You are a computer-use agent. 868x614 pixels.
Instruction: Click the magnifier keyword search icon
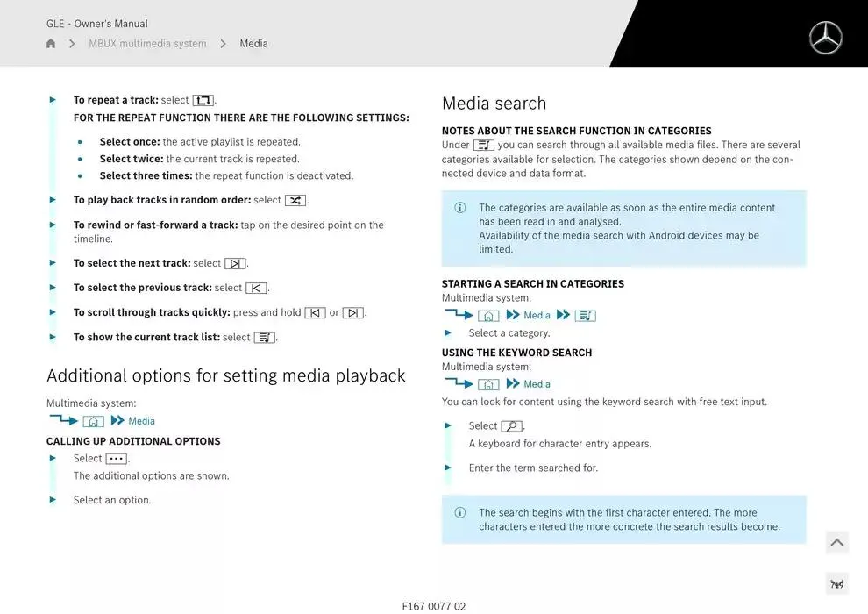(511, 426)
